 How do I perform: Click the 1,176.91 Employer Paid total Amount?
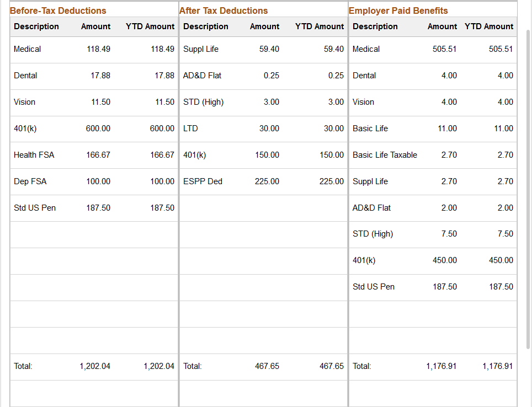click(x=441, y=366)
